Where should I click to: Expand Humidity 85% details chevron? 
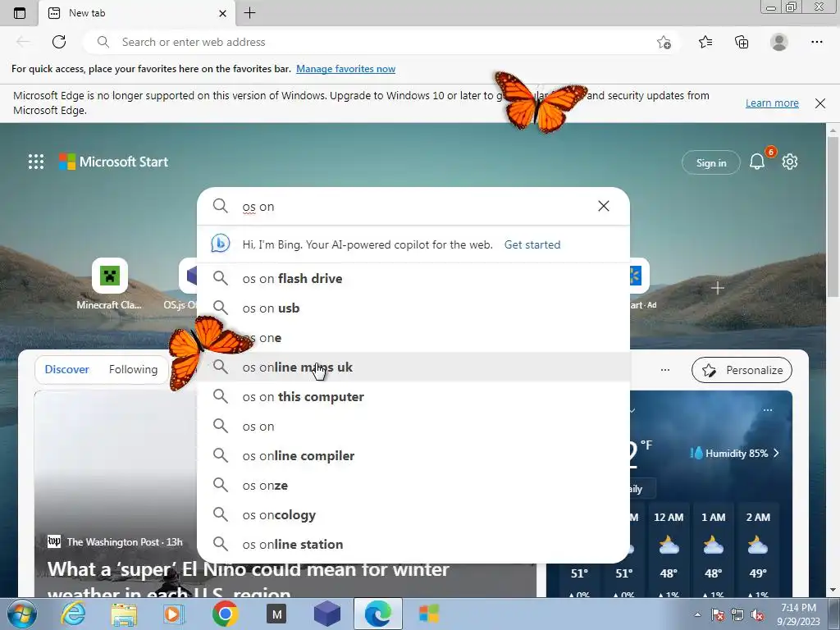pos(776,453)
